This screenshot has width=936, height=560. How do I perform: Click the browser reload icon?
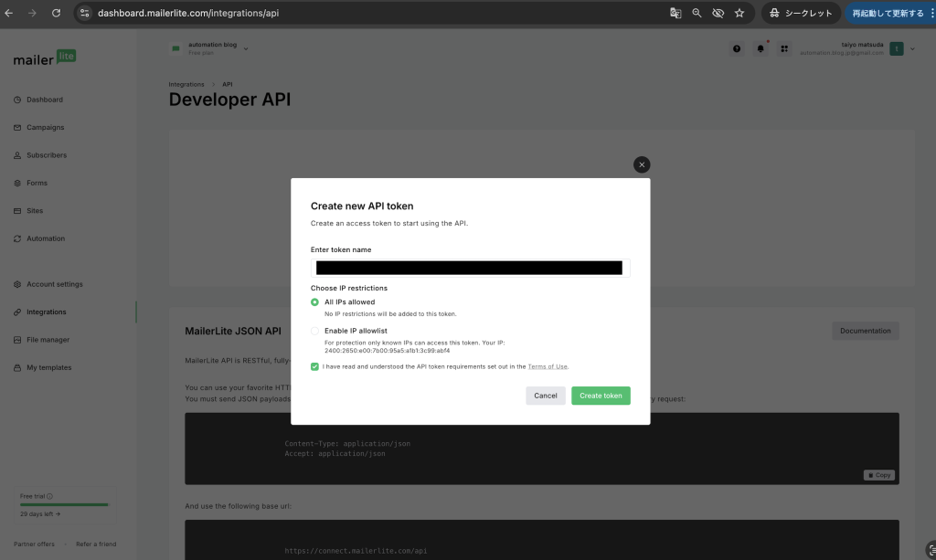[56, 14]
